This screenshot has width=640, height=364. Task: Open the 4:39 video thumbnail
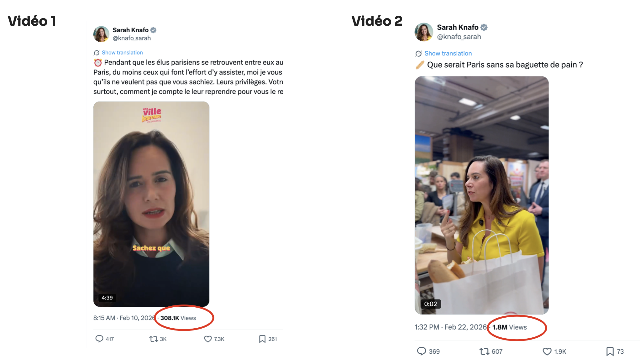151,204
